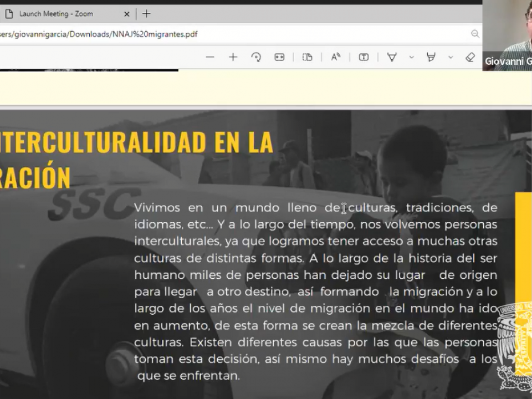The width and height of the screenshot is (532, 399).
Task: Zoom in on the PDF with the plus icon
Action: [x=233, y=57]
